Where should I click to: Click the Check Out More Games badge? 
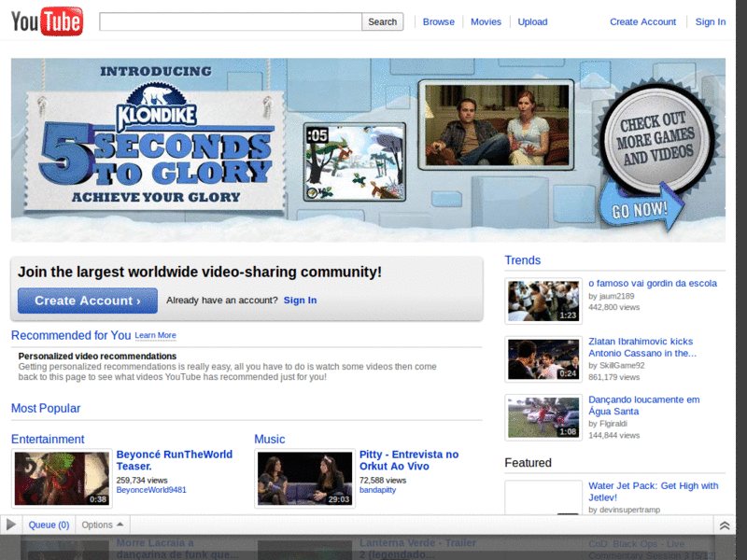point(656,138)
